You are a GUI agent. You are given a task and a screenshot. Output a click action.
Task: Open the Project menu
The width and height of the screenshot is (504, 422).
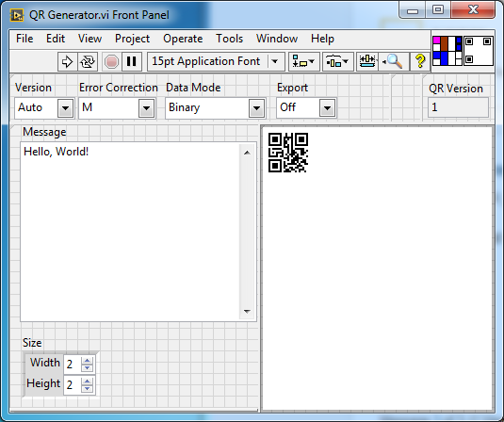click(x=133, y=39)
